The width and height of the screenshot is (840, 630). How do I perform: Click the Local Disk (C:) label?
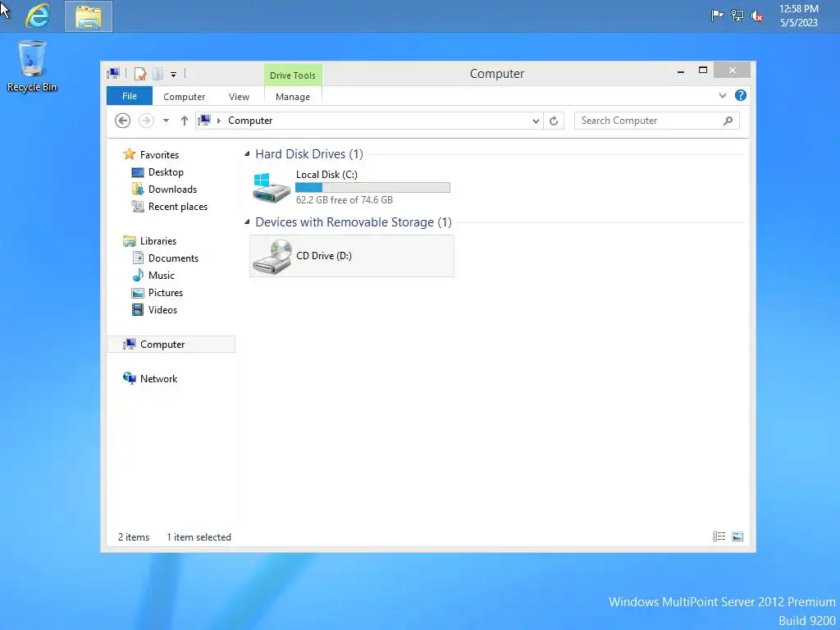(326, 174)
